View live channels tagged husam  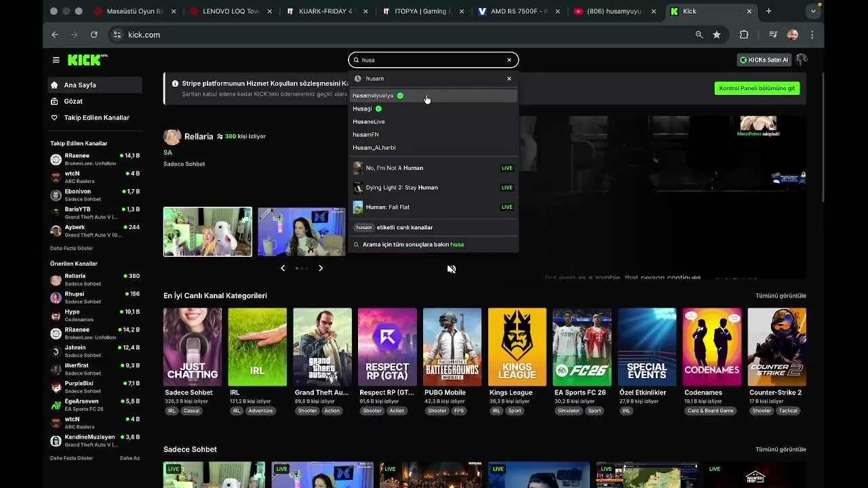pyautogui.click(x=433, y=228)
